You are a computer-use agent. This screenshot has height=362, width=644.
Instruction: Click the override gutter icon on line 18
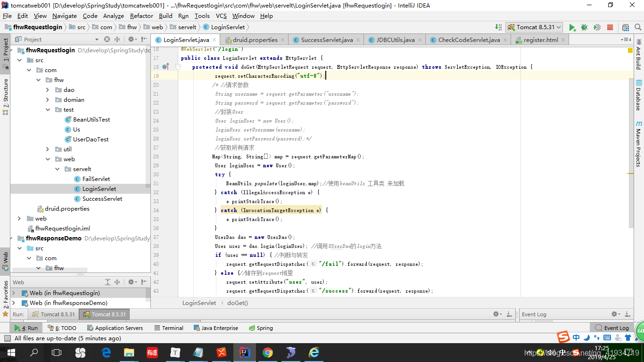pyautogui.click(x=165, y=67)
